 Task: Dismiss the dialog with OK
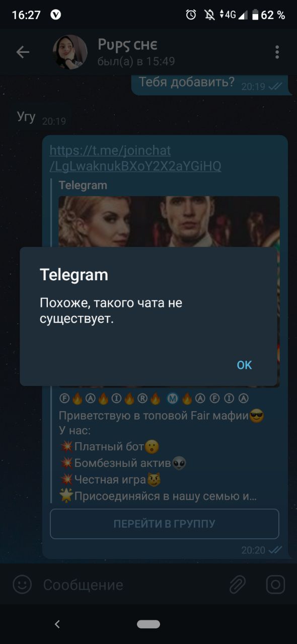[244, 365]
